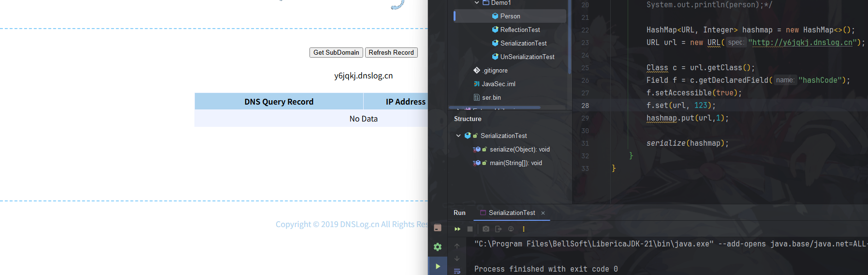The height and width of the screenshot is (275, 868).
Task: Click the Copyright 2019 DNSLog.cn footer text
Action: [x=352, y=224]
